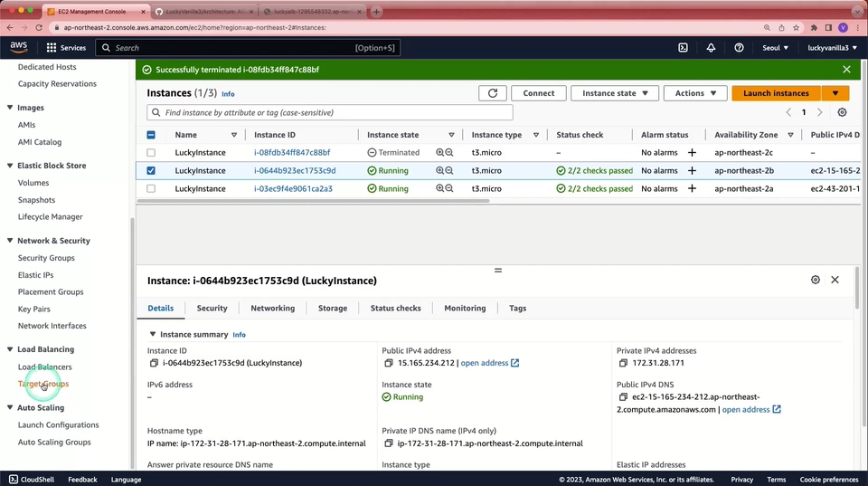Zoom out on the i-03ec9f4e9061ca2a3 instance state
Image resolution: width=868 pixels, height=486 pixels.
pos(449,188)
